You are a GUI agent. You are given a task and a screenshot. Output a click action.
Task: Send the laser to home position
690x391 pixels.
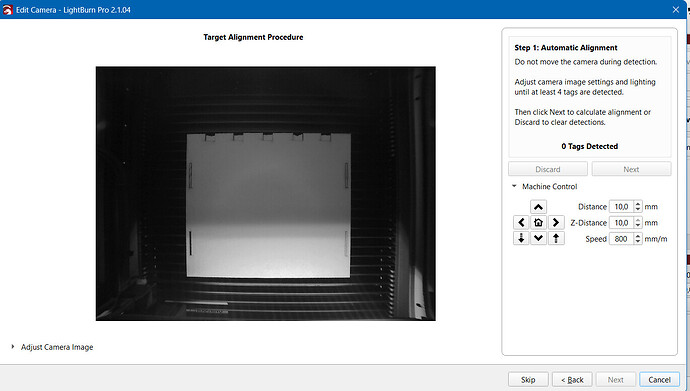(x=538, y=223)
